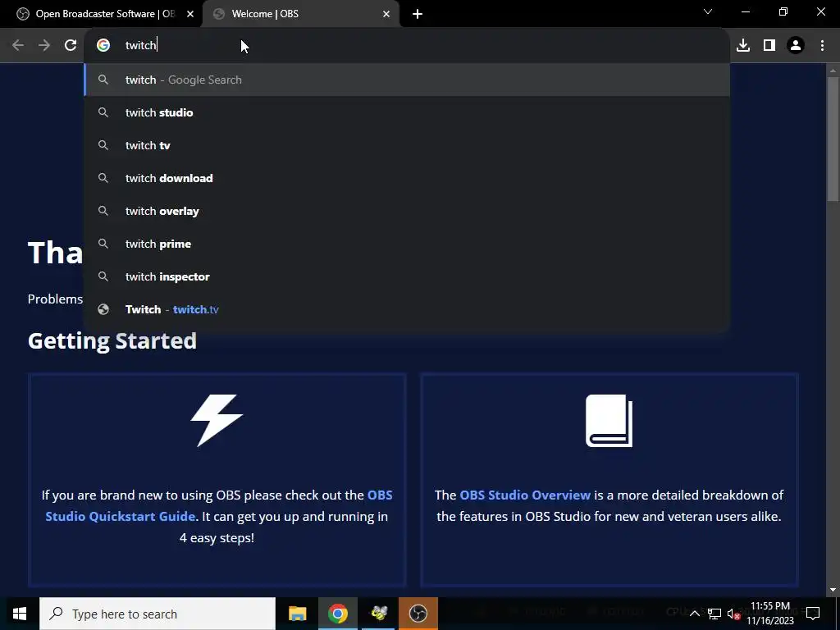
Task: Close the Open Broadcaster Software tab
Action: point(190,14)
